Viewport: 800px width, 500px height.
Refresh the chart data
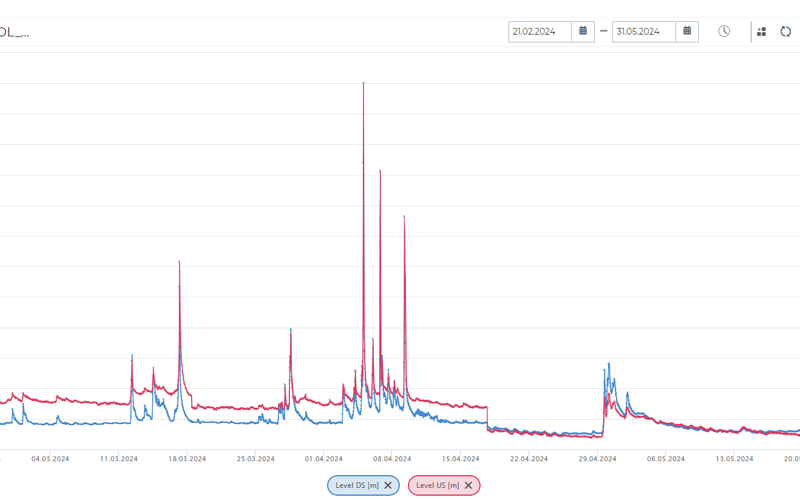tap(786, 32)
